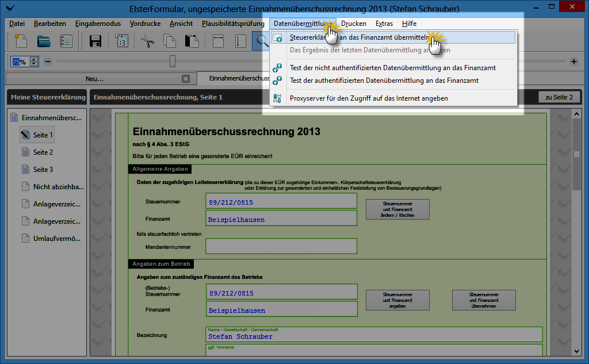This screenshot has height=364, width=589.
Task: Click Steuernummer und Finanzamt übernehmen button
Action: 484,300
